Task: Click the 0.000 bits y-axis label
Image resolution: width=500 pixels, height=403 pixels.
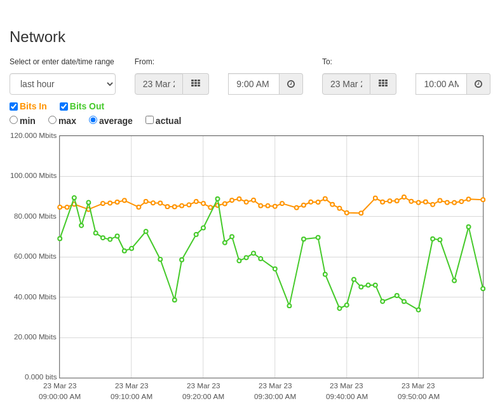Action: pyautogui.click(x=41, y=377)
